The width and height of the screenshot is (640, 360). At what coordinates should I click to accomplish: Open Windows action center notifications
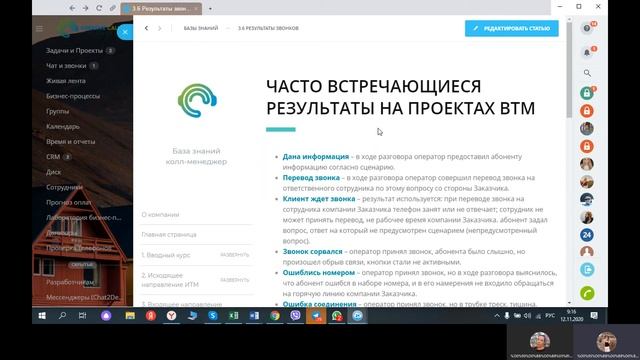click(594, 316)
